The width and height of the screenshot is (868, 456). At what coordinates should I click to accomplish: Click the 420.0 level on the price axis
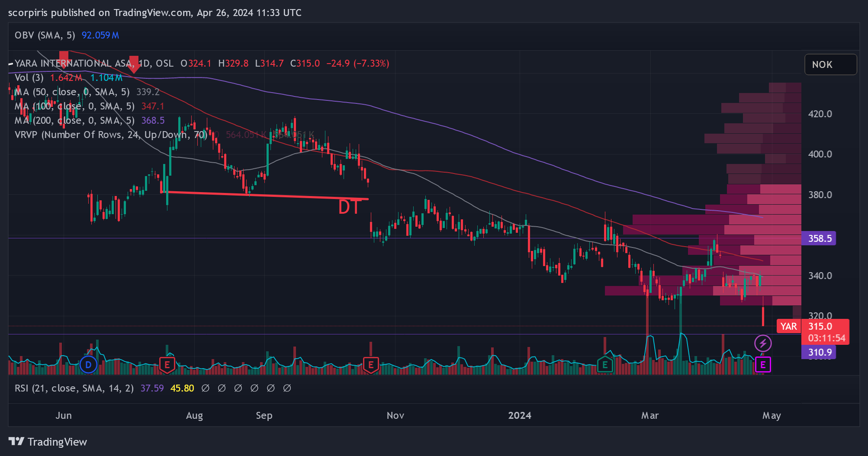click(820, 114)
